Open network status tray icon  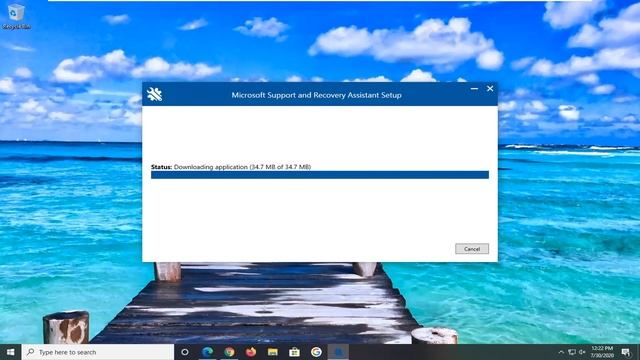pos(572,352)
